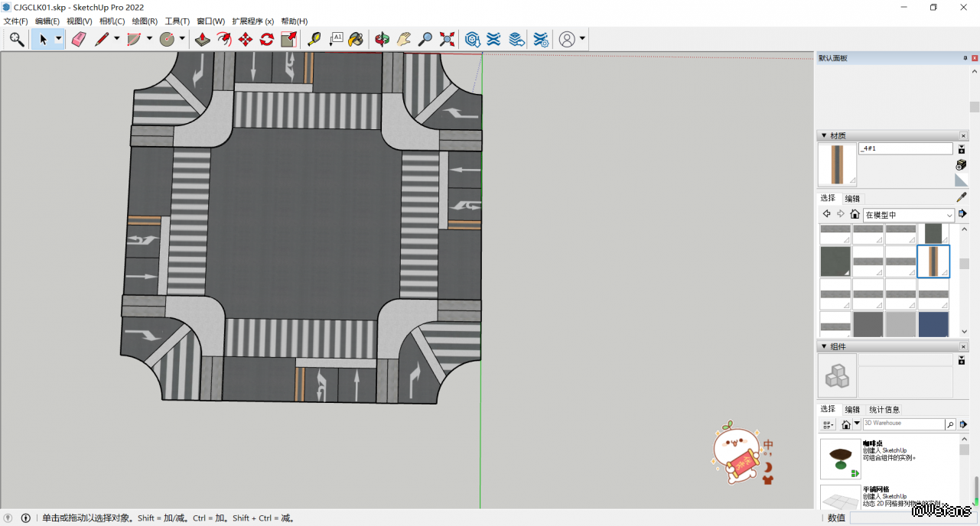Activate the Paint Bucket tool
The width and height of the screenshot is (980, 526).
(x=356, y=40)
